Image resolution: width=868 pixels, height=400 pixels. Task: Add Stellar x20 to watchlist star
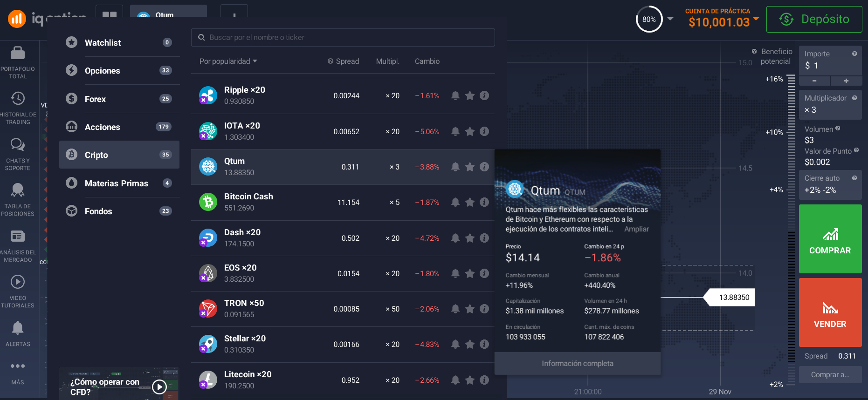tap(470, 344)
